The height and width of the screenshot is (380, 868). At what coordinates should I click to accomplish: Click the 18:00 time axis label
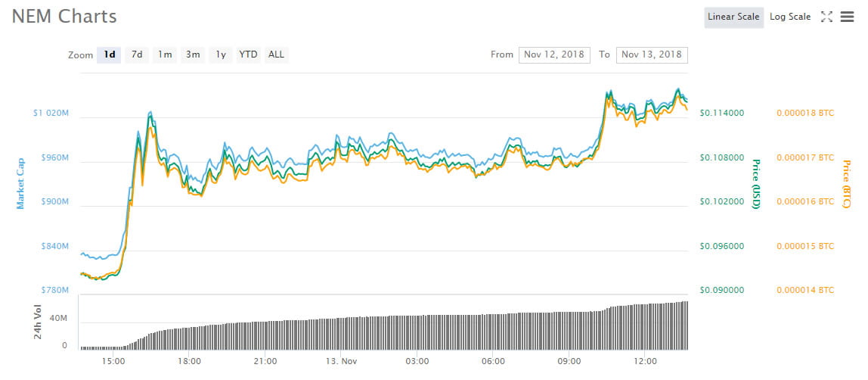coord(189,361)
